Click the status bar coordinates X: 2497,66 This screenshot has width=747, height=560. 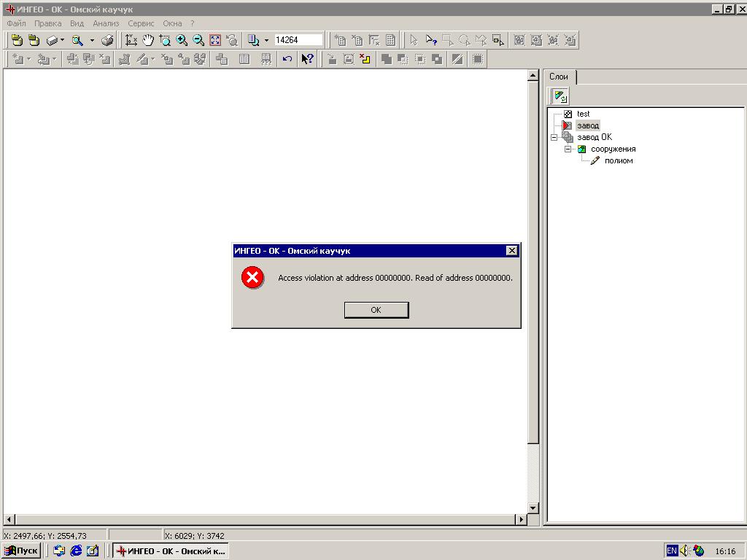pyautogui.click(x=45, y=536)
